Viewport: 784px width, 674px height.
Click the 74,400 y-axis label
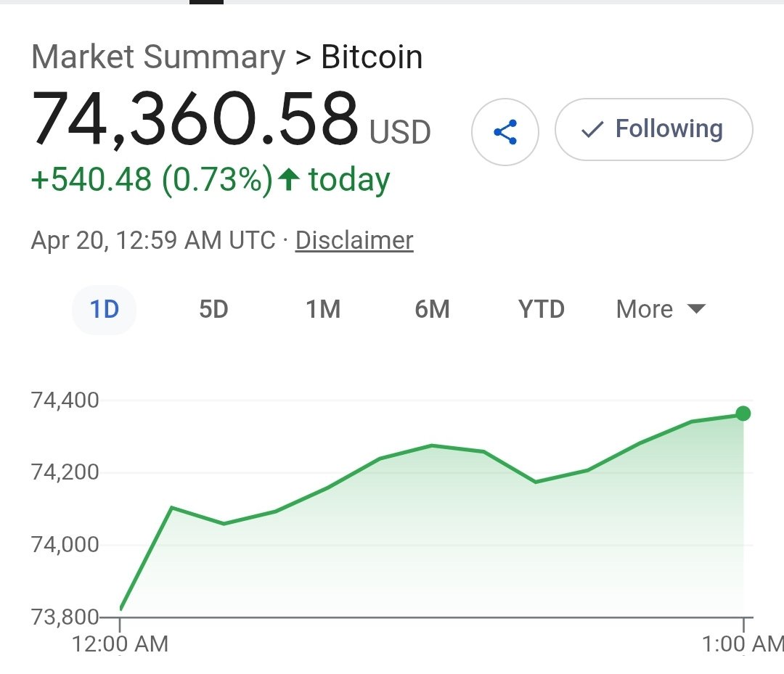point(65,400)
